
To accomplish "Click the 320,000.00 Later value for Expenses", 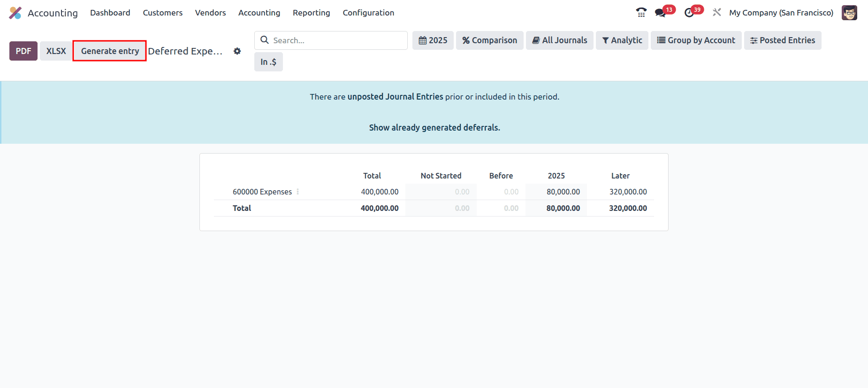I will (x=628, y=192).
